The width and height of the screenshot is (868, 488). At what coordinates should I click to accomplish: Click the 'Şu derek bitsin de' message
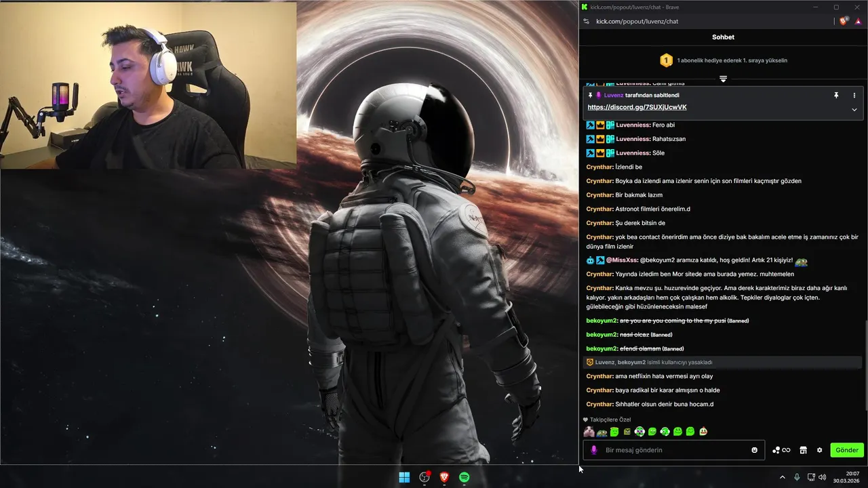pos(640,223)
